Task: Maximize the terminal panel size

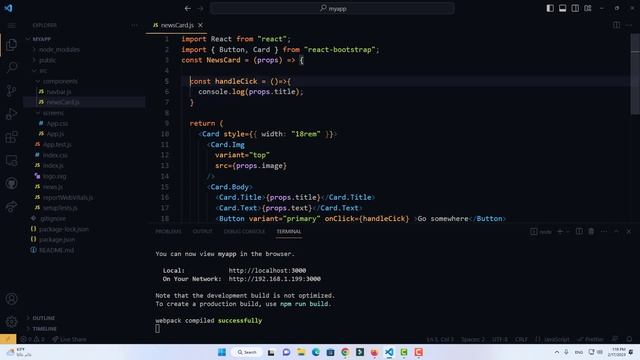Action: pyautogui.click(x=616, y=231)
